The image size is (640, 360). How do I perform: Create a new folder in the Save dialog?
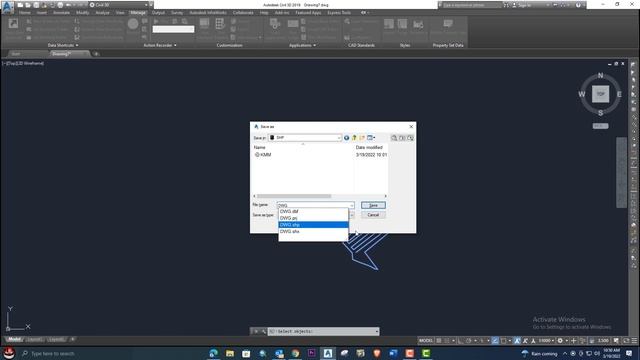pos(362,138)
